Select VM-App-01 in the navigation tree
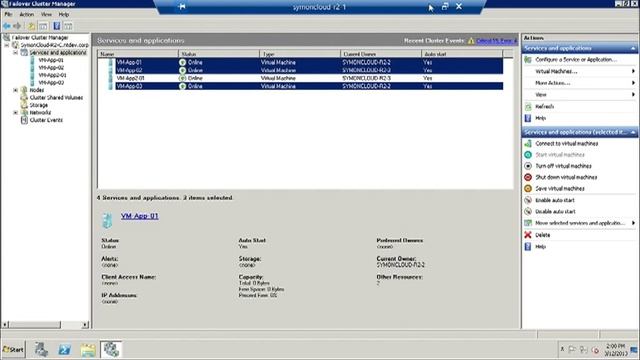This screenshot has width=640, height=360. [x=51, y=60]
